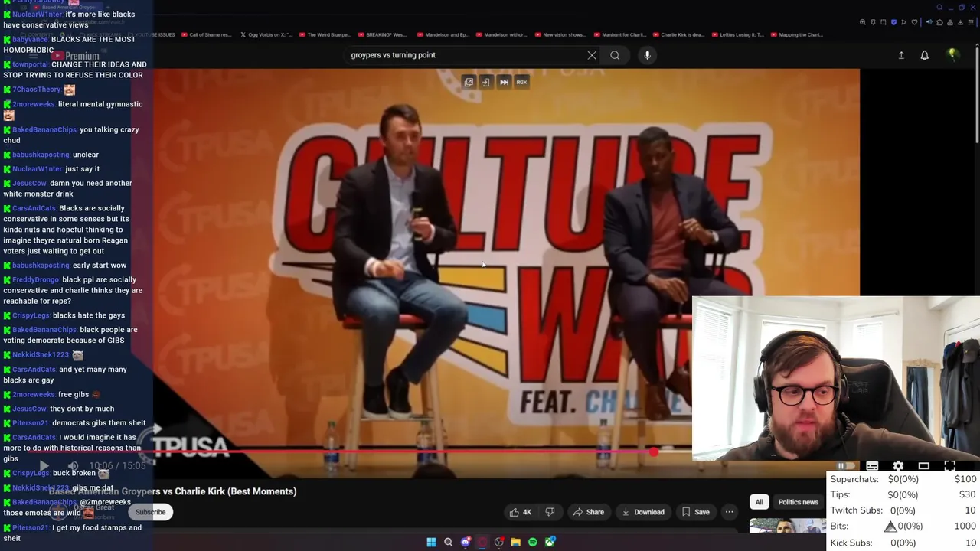
Task: Open the player settings gear
Action: point(898,466)
